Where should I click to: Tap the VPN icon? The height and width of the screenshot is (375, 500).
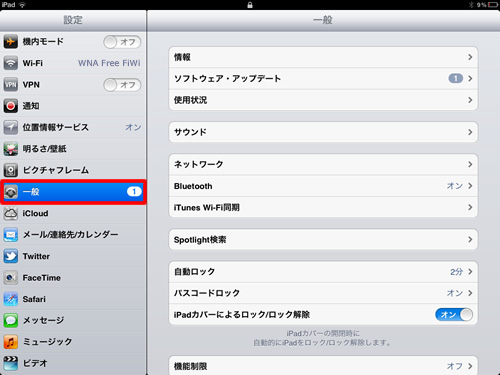click(11, 84)
